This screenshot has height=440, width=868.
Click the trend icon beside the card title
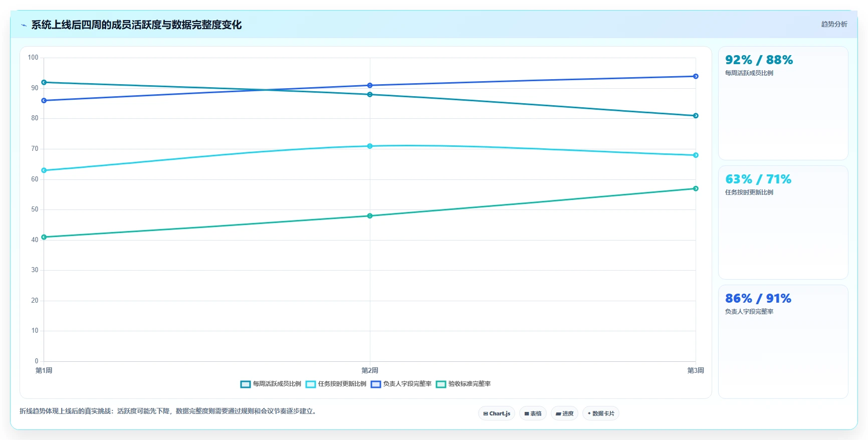[x=24, y=25]
